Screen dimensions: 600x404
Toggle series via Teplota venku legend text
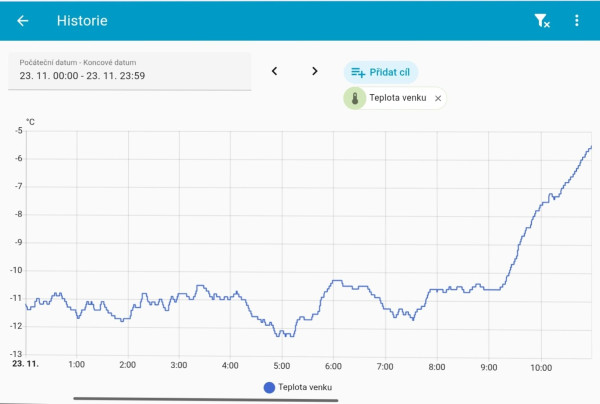coord(305,388)
